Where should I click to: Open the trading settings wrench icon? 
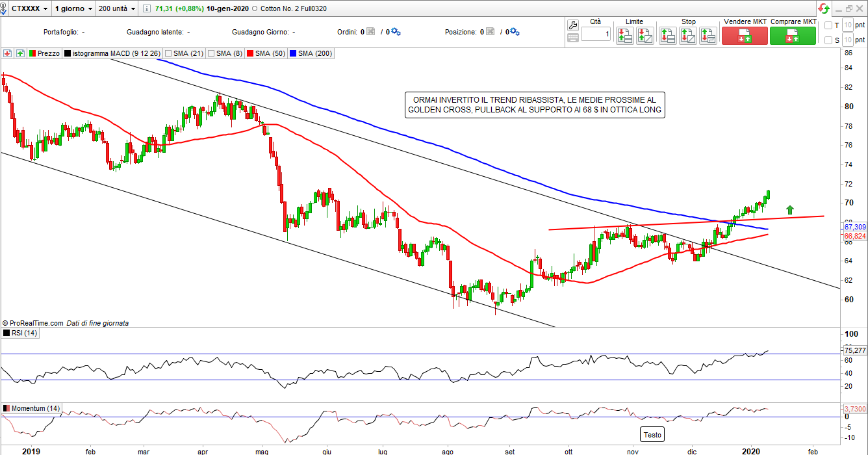coord(572,25)
